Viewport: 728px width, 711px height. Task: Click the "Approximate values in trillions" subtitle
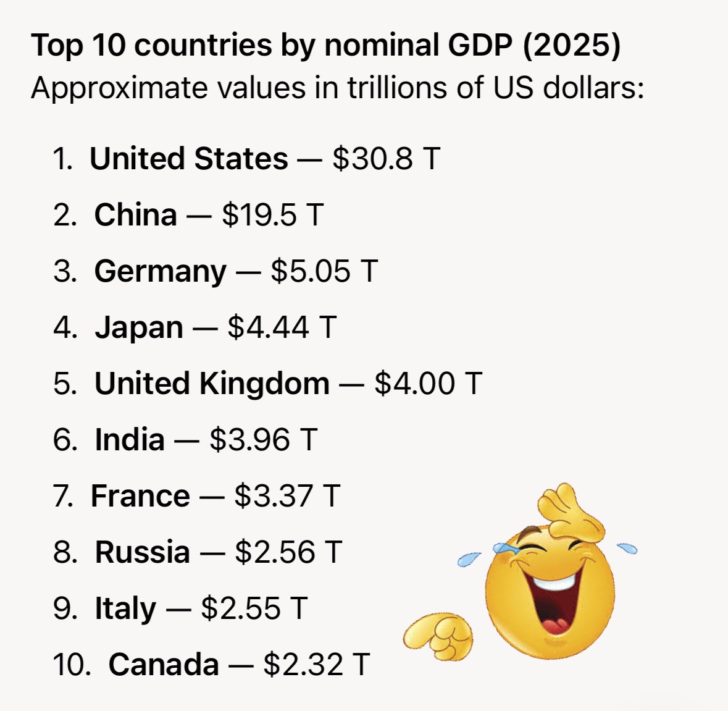338,87
